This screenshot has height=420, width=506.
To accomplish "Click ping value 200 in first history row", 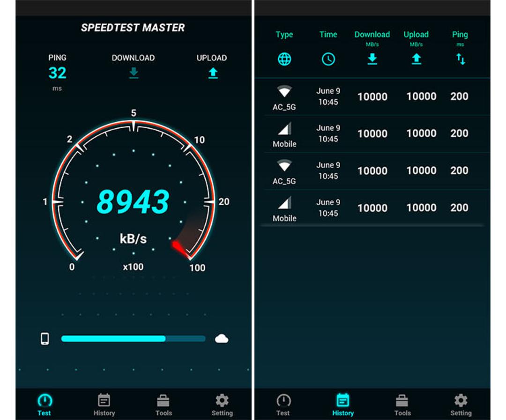I will pyautogui.click(x=459, y=96).
